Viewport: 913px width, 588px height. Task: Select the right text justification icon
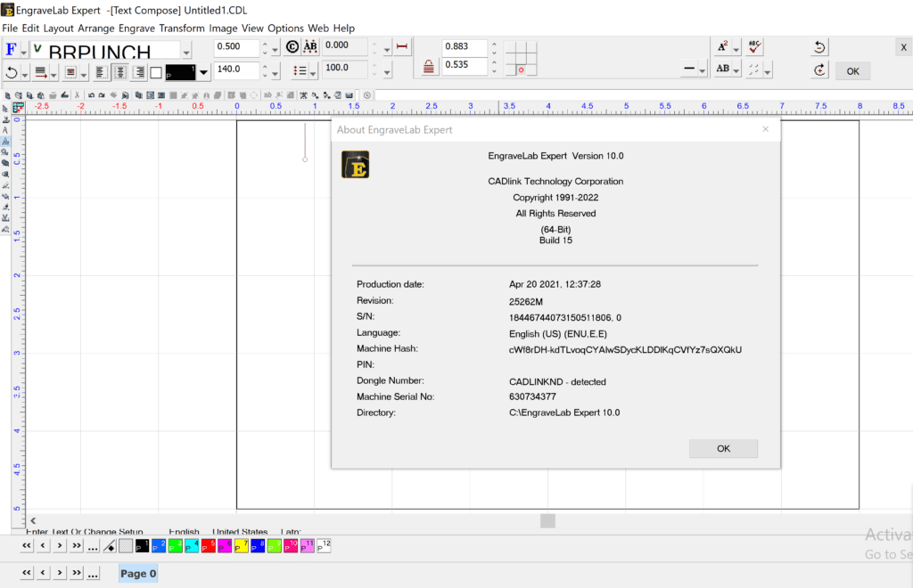point(138,71)
